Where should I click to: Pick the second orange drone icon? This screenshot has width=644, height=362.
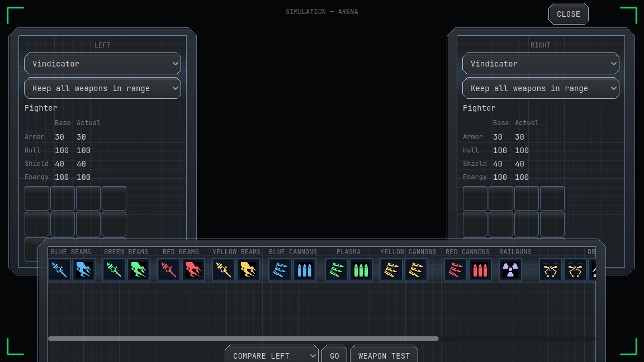(x=575, y=270)
